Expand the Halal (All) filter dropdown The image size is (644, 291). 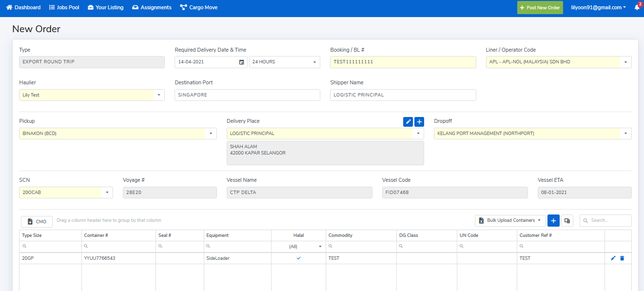tap(320, 247)
